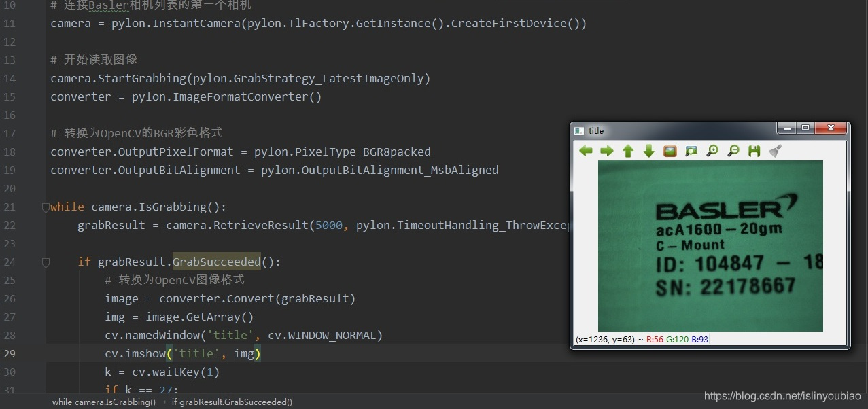The width and height of the screenshot is (868, 409).
Task: Click 'converter.OutputPixelFormat' on line 18
Action: 141,152
